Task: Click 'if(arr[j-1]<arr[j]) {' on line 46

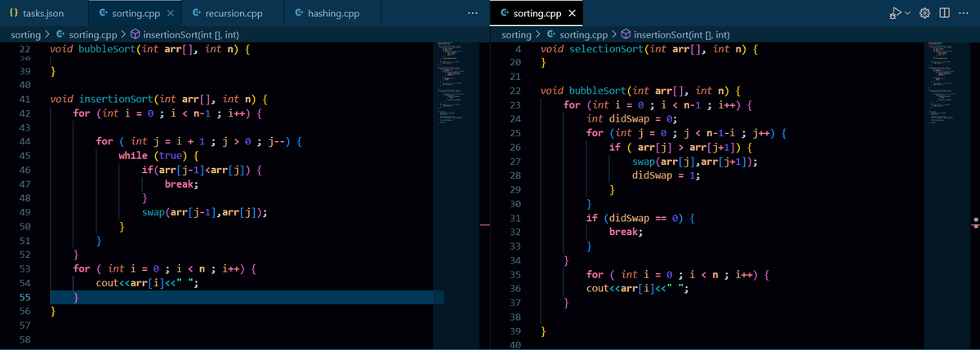Action: coord(201,169)
